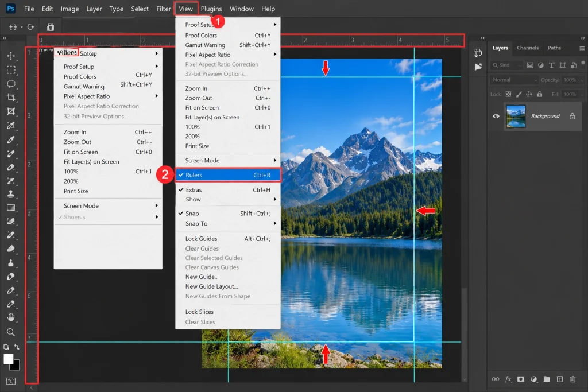The height and width of the screenshot is (392, 588).
Task: Select the Clone Stamp tool
Action: tap(11, 194)
